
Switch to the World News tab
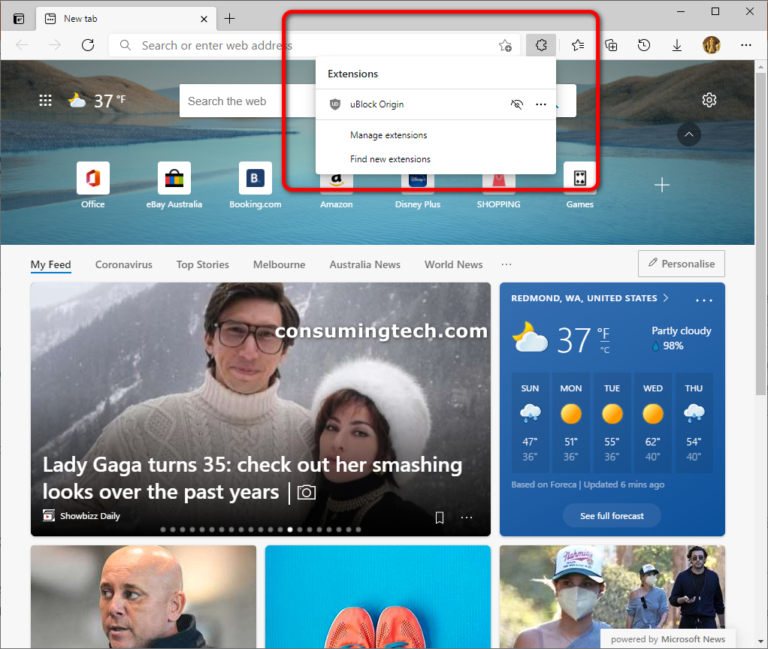pos(453,264)
